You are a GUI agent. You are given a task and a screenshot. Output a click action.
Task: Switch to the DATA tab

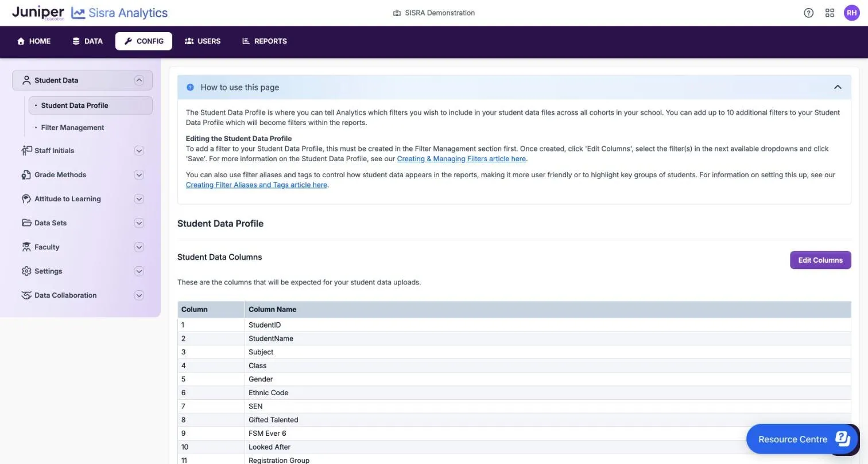tap(87, 41)
